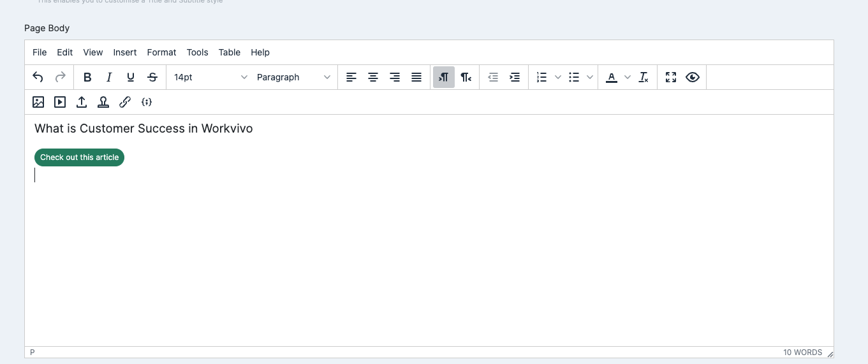This screenshot has width=868, height=364.
Task: Click the heading 'What is Customer Success in Workvivo'
Action: pyautogui.click(x=143, y=128)
